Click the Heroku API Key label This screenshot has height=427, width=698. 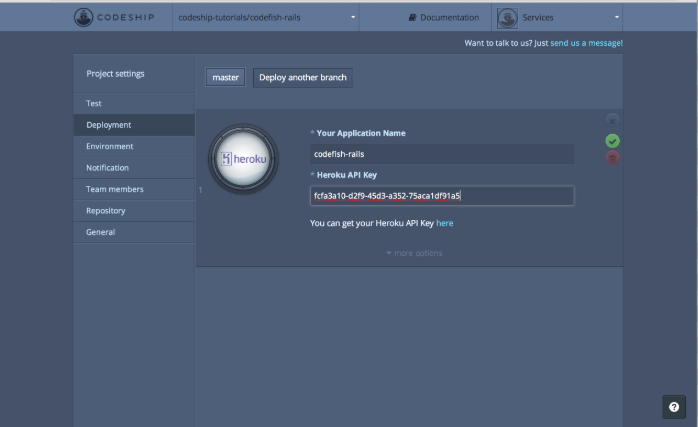click(346, 175)
